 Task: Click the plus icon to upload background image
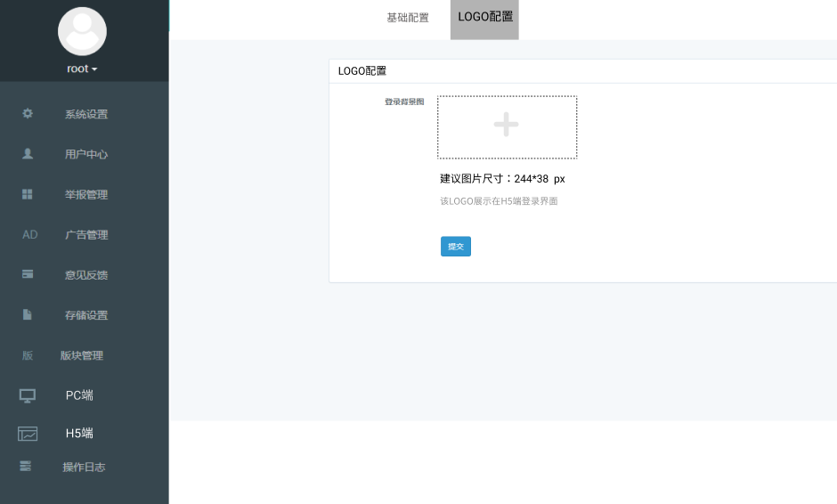[x=506, y=125]
